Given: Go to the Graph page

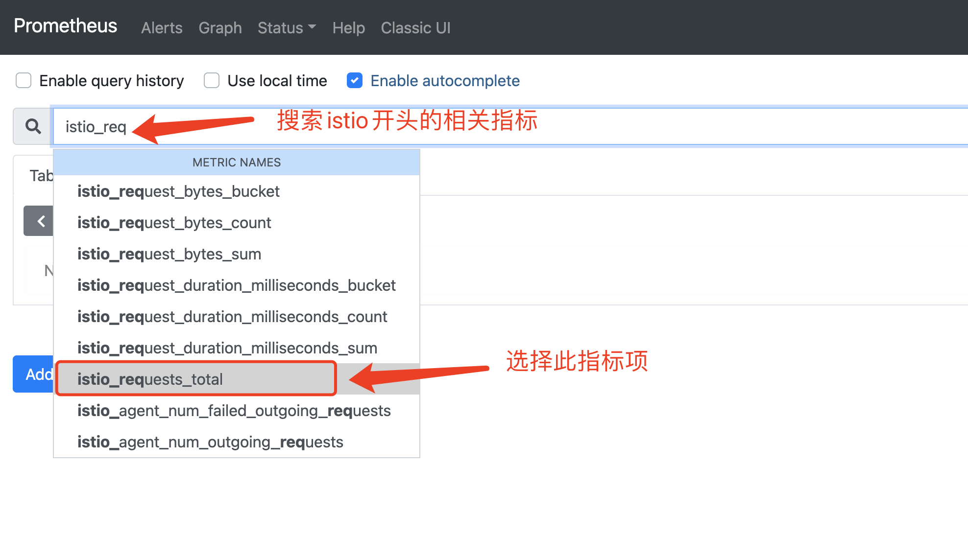Looking at the screenshot, I should [220, 28].
